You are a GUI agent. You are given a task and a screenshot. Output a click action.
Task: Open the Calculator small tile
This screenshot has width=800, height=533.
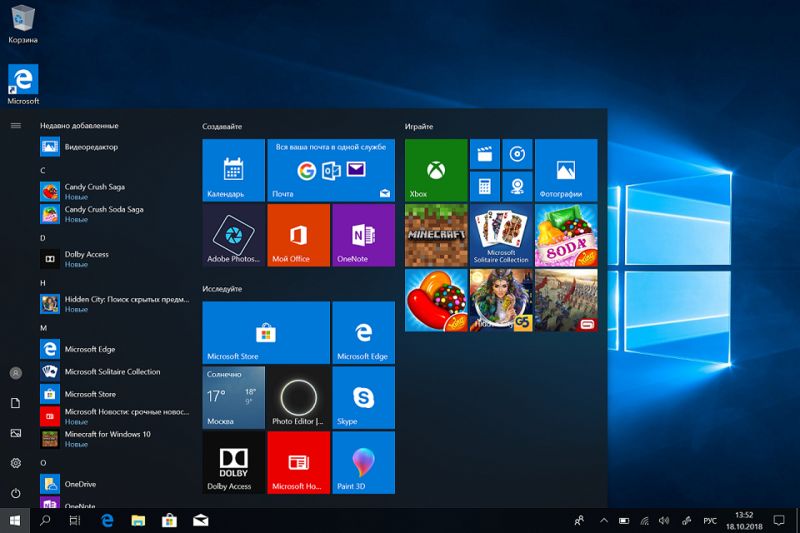point(485,186)
